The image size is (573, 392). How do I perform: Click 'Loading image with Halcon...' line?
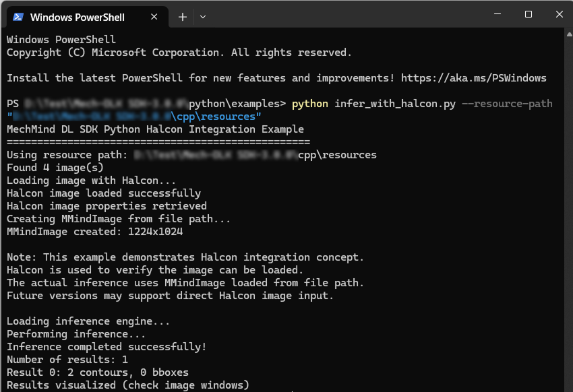pyautogui.click(x=92, y=181)
